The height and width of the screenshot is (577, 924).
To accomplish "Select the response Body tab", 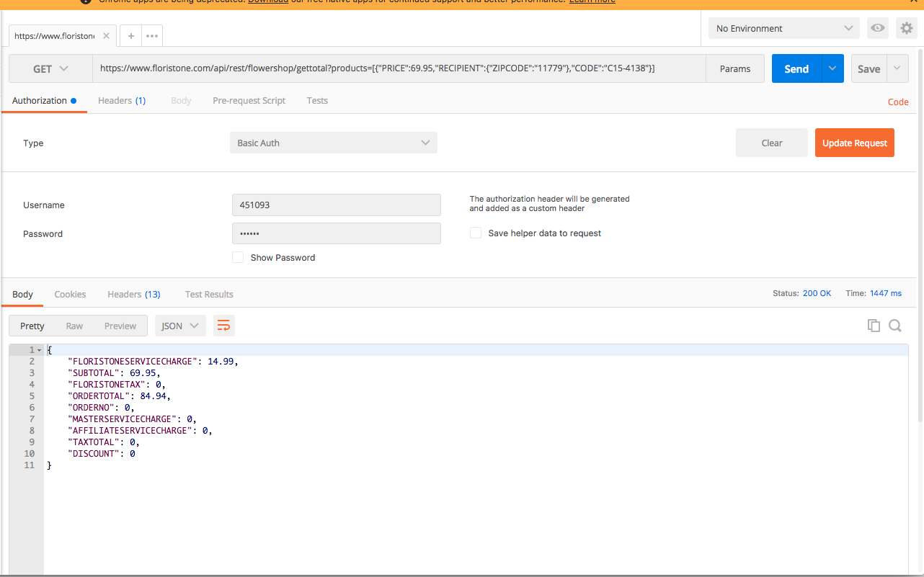I will click(22, 294).
